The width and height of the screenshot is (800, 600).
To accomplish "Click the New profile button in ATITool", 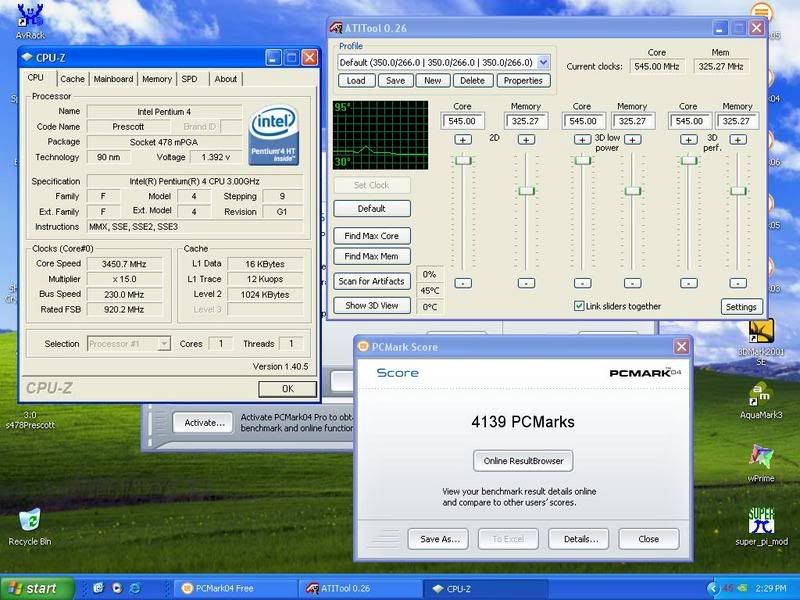I will click(x=433, y=81).
